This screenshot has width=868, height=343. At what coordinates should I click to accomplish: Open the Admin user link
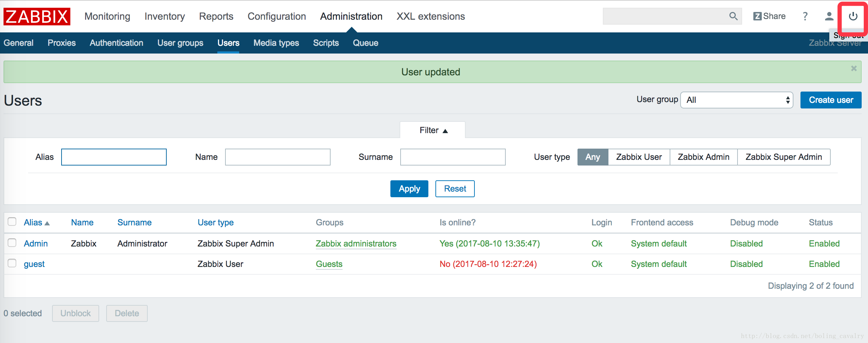point(36,244)
